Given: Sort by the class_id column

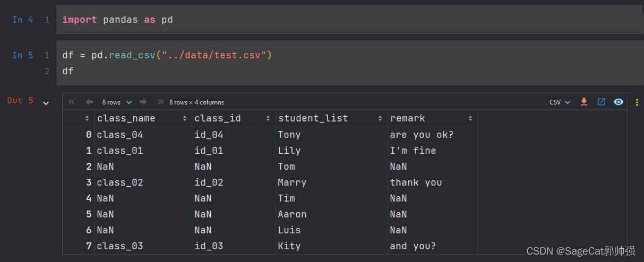Looking at the screenshot, I should coord(268,118).
